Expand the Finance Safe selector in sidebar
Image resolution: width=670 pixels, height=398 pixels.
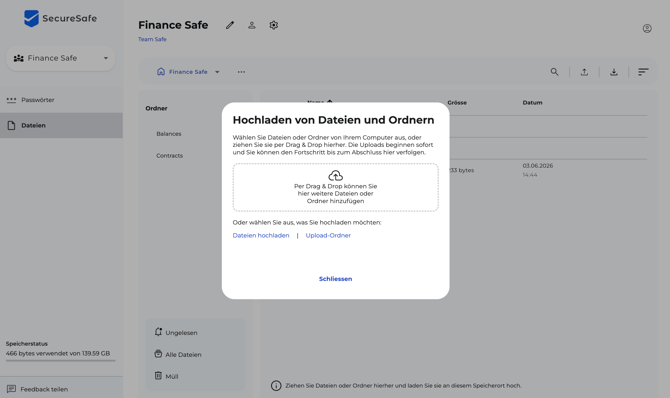[x=61, y=58]
